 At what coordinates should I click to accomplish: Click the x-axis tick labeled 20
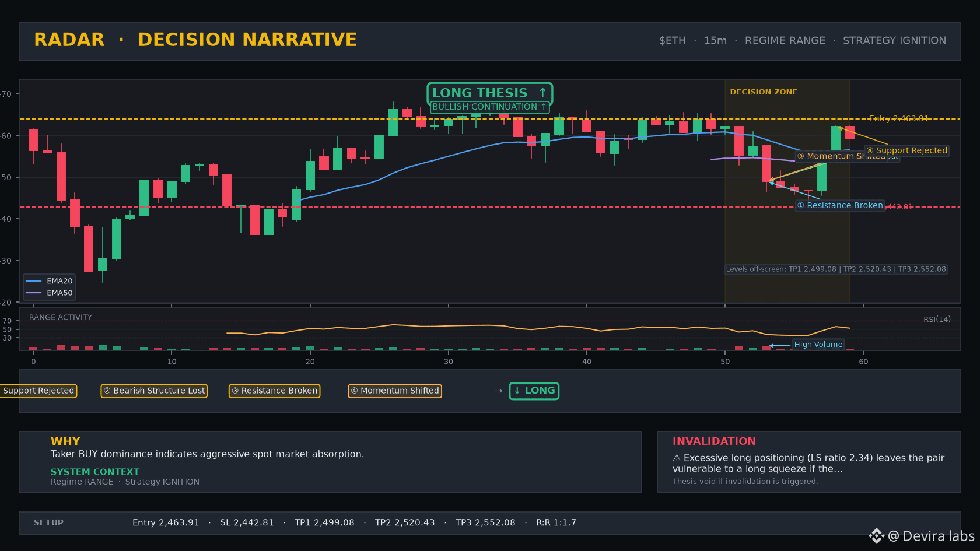click(x=310, y=362)
